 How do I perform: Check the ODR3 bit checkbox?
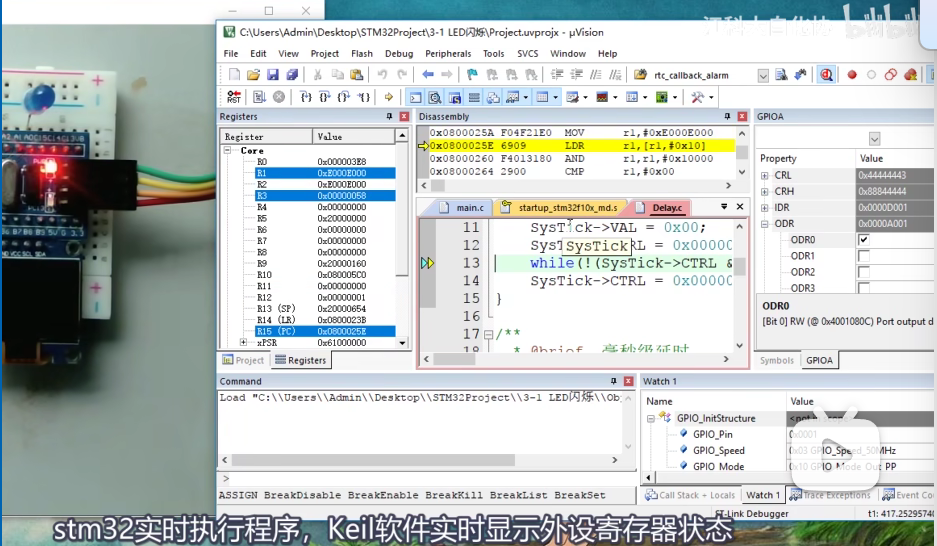[863, 287]
